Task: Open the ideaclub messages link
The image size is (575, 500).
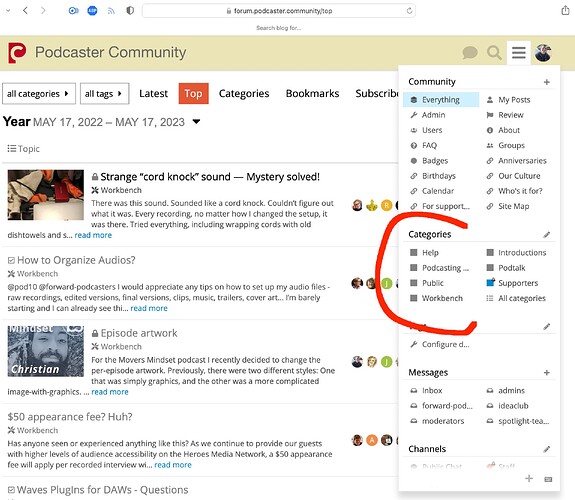Action: tap(513, 406)
